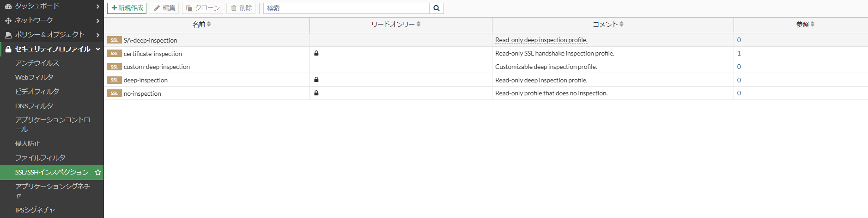
Task: Click the SSL badge beside custom-deep-inspection
Action: click(x=114, y=67)
